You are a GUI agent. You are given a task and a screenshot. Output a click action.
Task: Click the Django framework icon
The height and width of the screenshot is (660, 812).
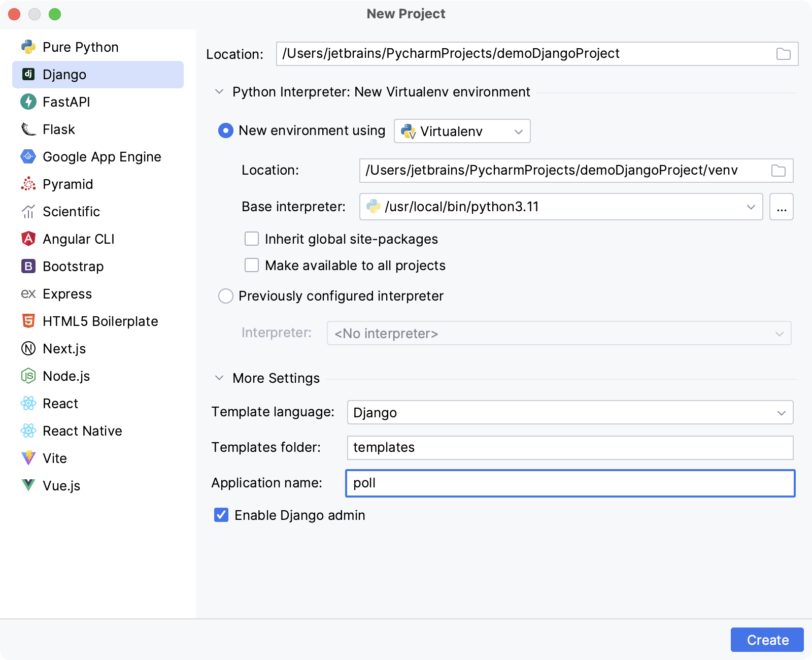29,75
